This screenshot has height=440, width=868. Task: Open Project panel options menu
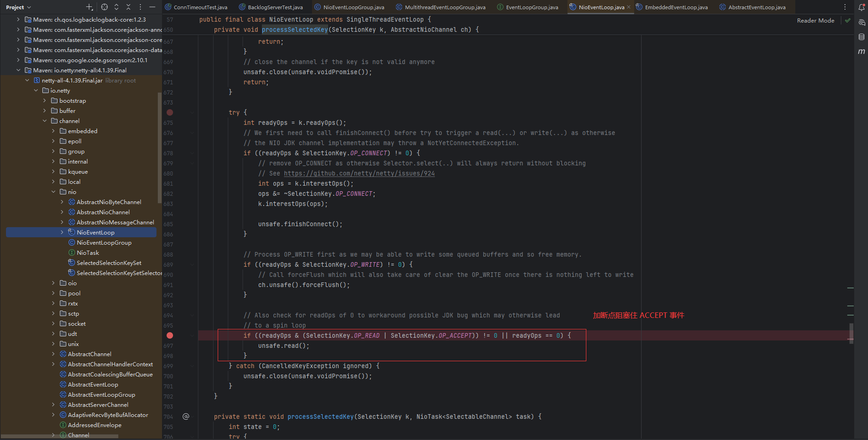(140, 7)
